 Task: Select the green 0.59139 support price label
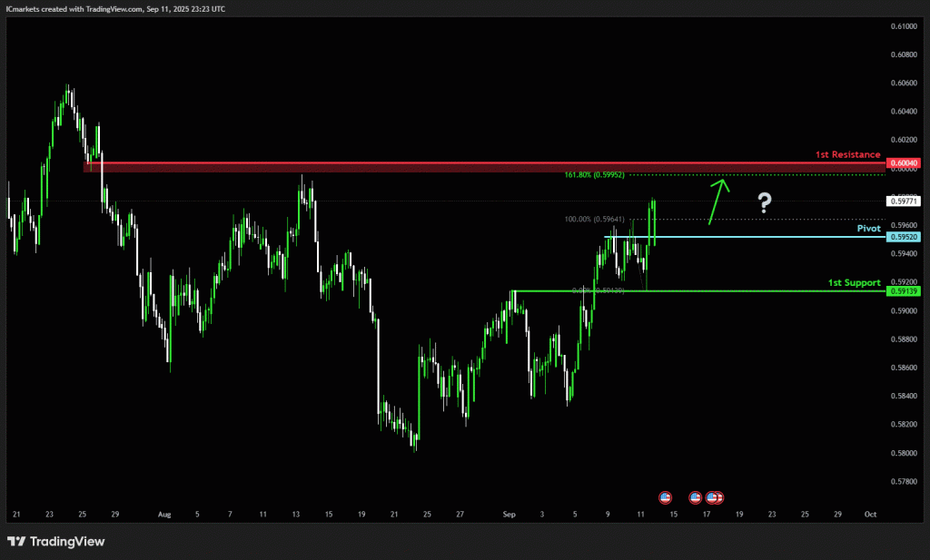(904, 291)
